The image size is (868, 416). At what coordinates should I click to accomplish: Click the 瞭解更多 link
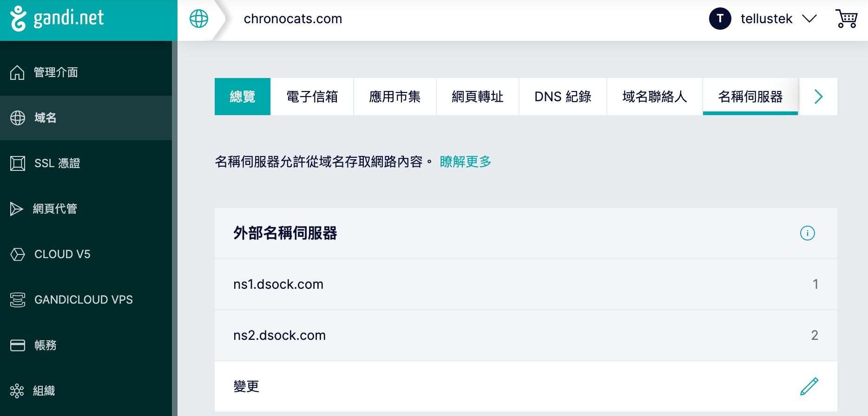[x=465, y=162]
